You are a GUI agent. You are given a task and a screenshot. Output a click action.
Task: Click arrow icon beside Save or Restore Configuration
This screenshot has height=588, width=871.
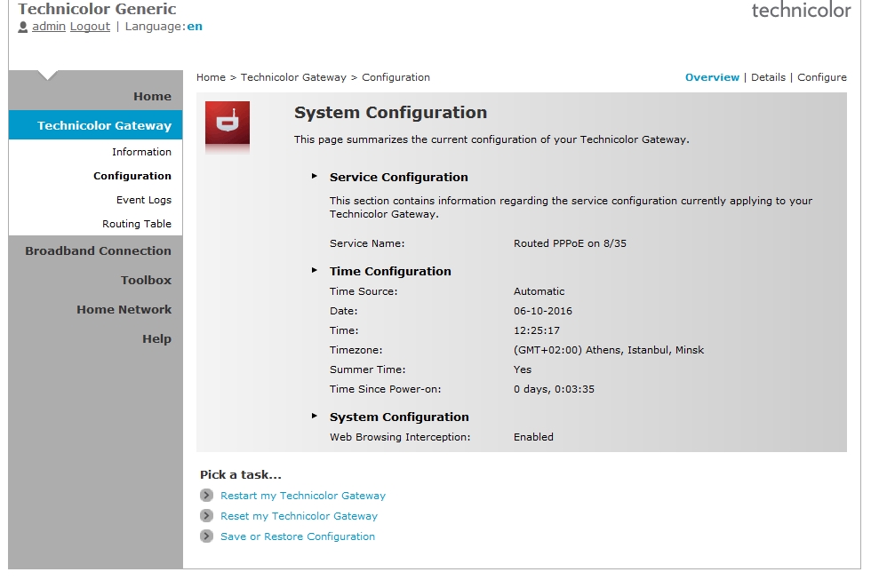pos(206,536)
